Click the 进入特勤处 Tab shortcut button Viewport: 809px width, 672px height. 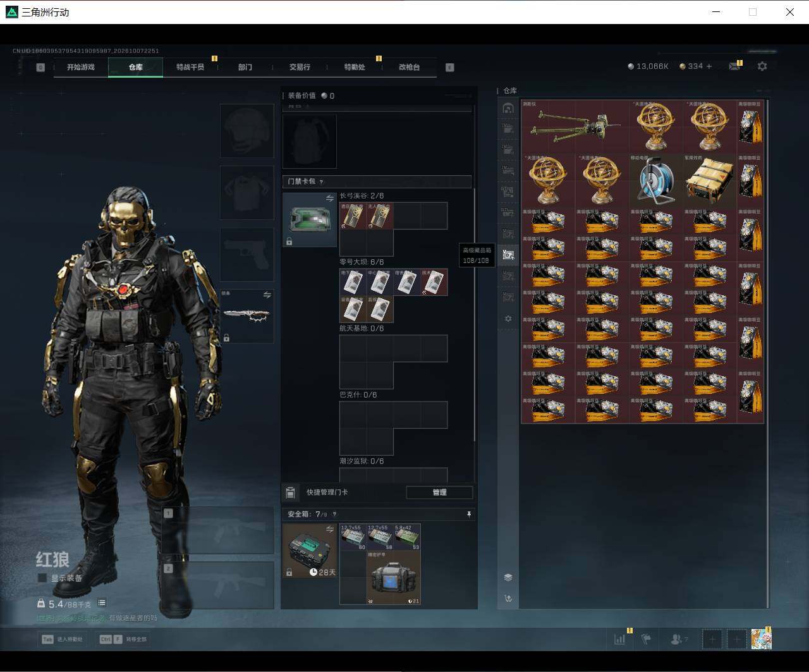[61, 639]
